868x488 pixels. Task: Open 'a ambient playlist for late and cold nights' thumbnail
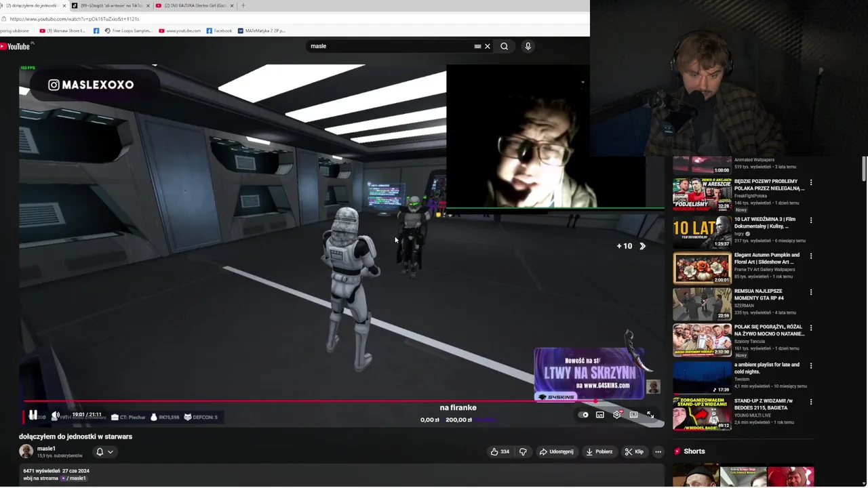702,378
